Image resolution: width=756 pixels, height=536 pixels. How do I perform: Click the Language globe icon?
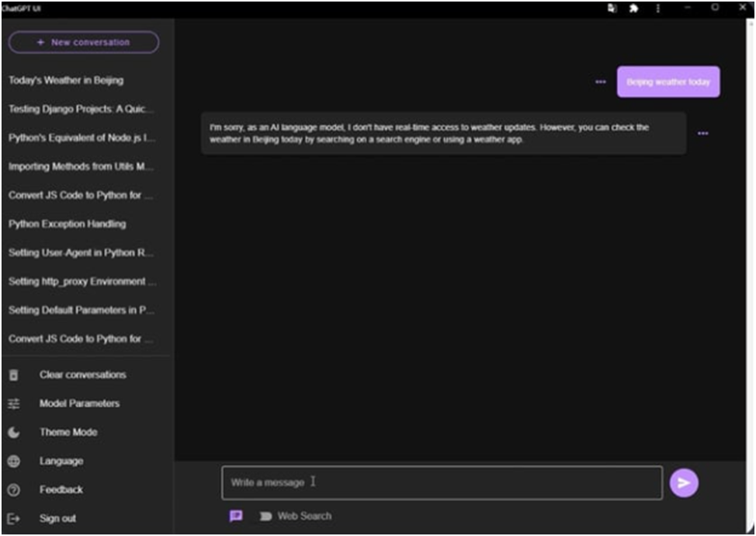(x=13, y=461)
